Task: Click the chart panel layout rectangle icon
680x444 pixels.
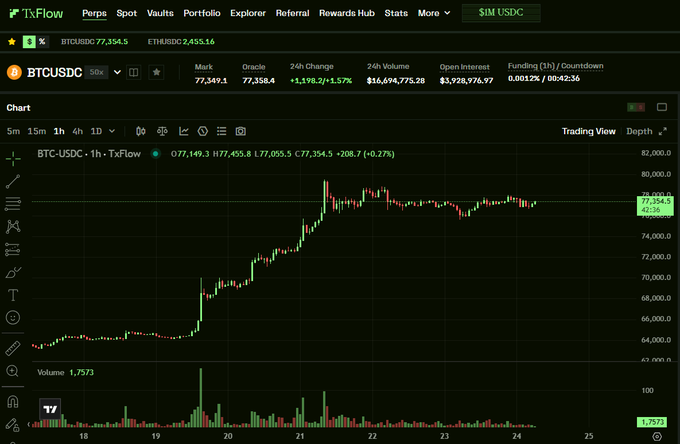Action: click(x=662, y=107)
